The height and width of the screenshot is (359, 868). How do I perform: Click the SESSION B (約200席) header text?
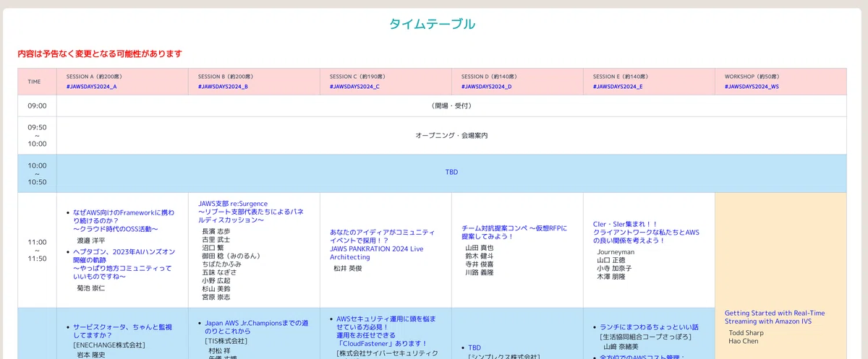227,76
